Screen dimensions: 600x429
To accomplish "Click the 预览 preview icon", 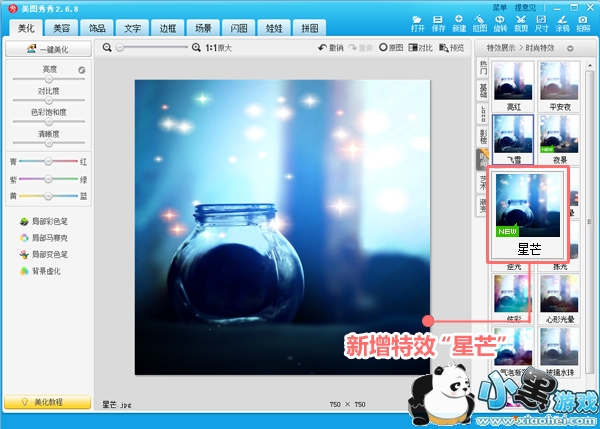I will 452,47.
